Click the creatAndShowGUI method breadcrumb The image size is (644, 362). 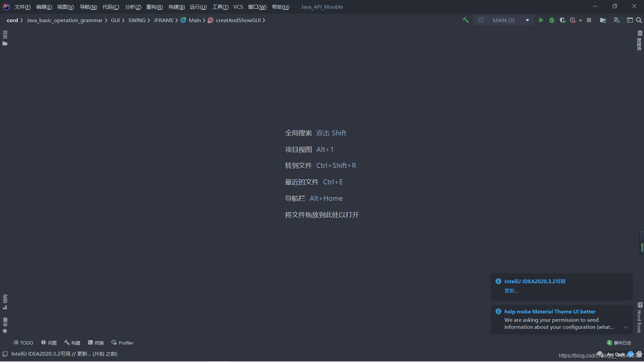coord(234,20)
